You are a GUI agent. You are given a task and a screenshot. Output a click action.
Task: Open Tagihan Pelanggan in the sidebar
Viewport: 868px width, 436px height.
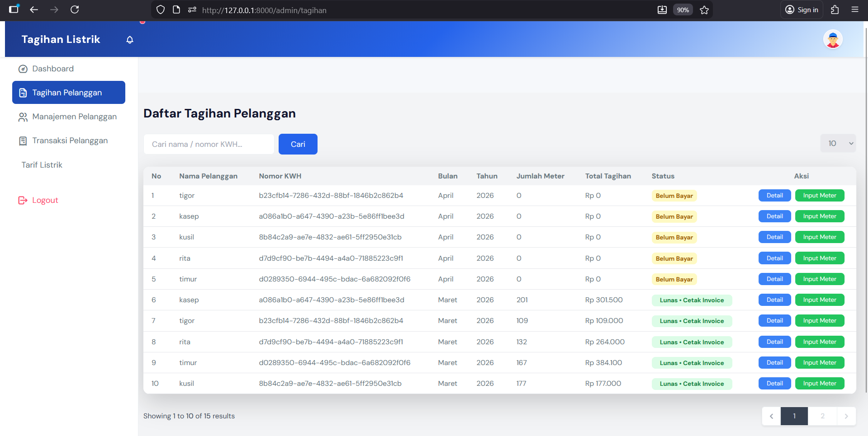(69, 93)
